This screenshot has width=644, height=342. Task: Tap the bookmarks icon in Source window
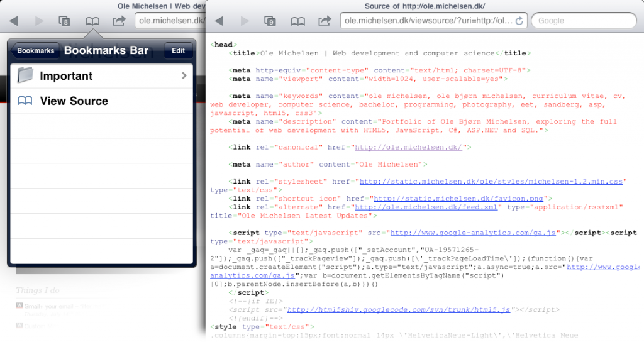(x=297, y=21)
